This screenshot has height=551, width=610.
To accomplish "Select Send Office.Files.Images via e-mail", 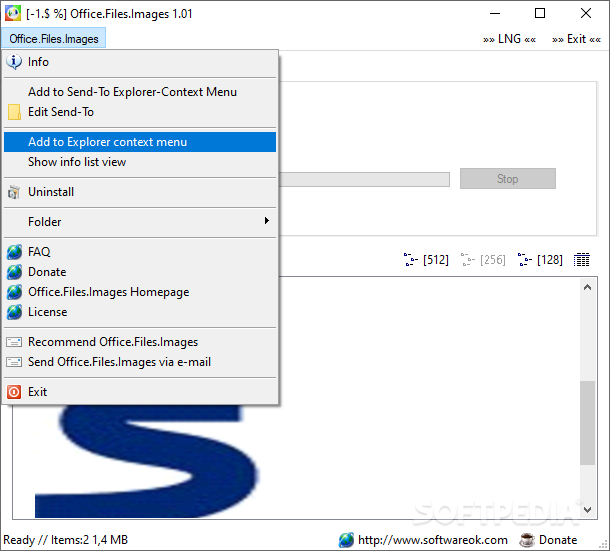I will coord(140,362).
